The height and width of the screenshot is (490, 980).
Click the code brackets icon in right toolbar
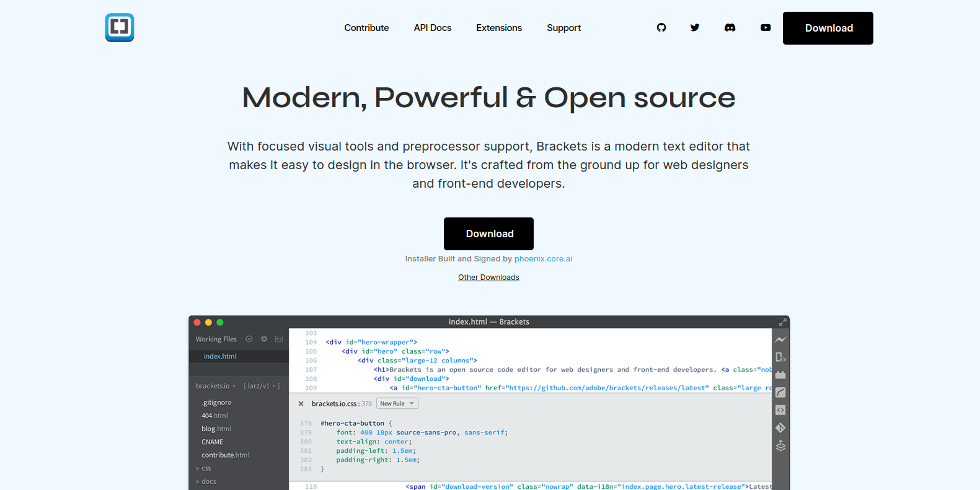(x=780, y=410)
